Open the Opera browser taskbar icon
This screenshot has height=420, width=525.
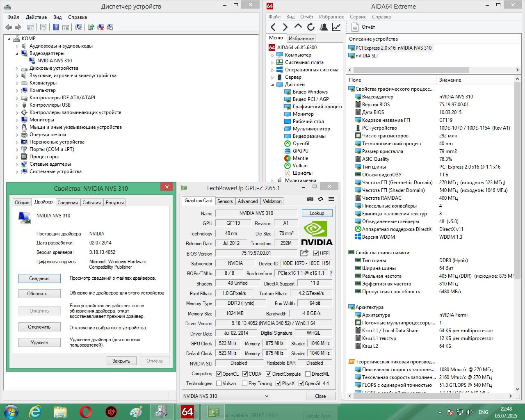point(85,411)
